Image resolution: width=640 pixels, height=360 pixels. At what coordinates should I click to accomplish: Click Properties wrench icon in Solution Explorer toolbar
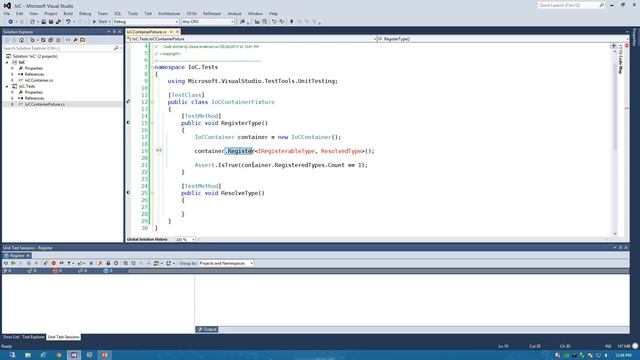coord(75,40)
